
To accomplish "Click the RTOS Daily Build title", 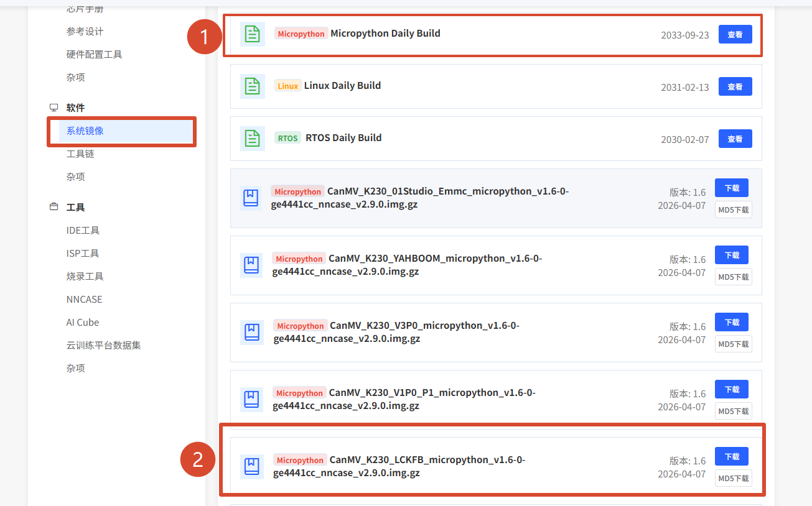I will 343,138.
